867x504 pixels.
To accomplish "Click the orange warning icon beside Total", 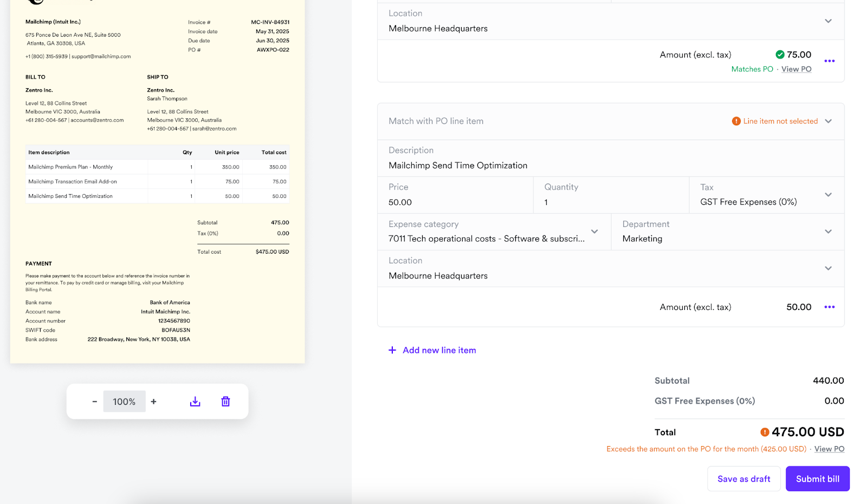I will click(x=765, y=432).
